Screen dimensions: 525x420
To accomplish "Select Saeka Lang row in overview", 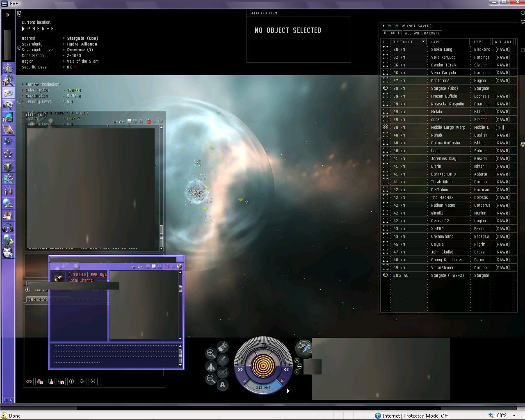I will click(x=448, y=49).
